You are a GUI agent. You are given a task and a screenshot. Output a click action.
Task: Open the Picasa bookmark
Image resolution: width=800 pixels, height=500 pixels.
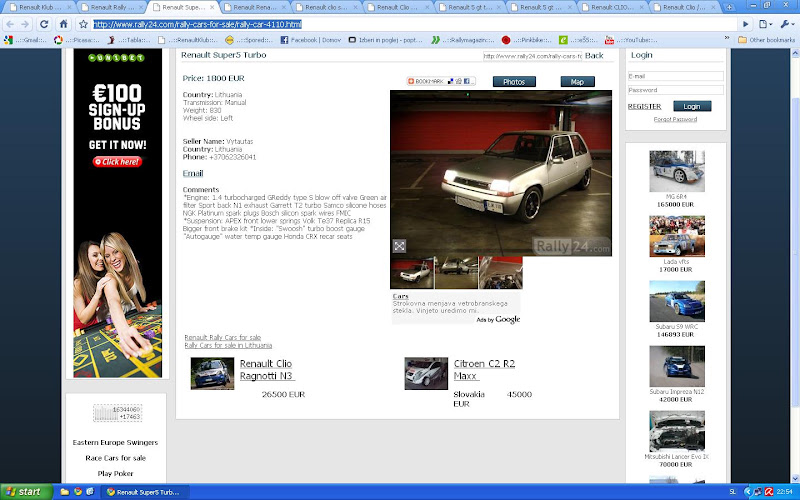point(77,40)
